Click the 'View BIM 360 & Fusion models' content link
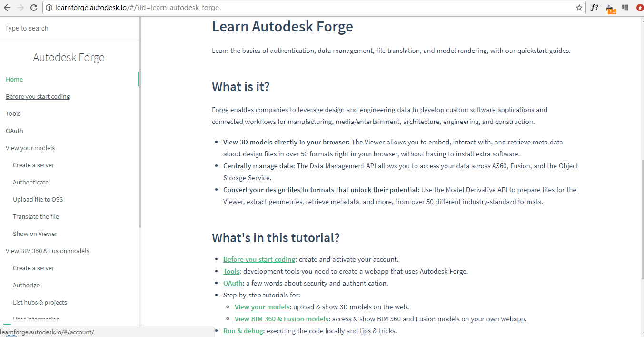644x337 pixels. pos(281,319)
